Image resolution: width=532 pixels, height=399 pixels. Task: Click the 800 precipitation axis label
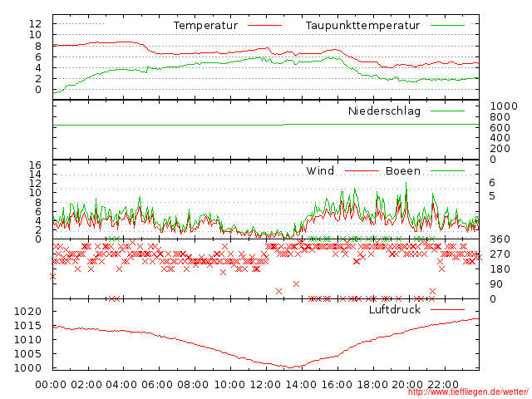tap(500, 117)
